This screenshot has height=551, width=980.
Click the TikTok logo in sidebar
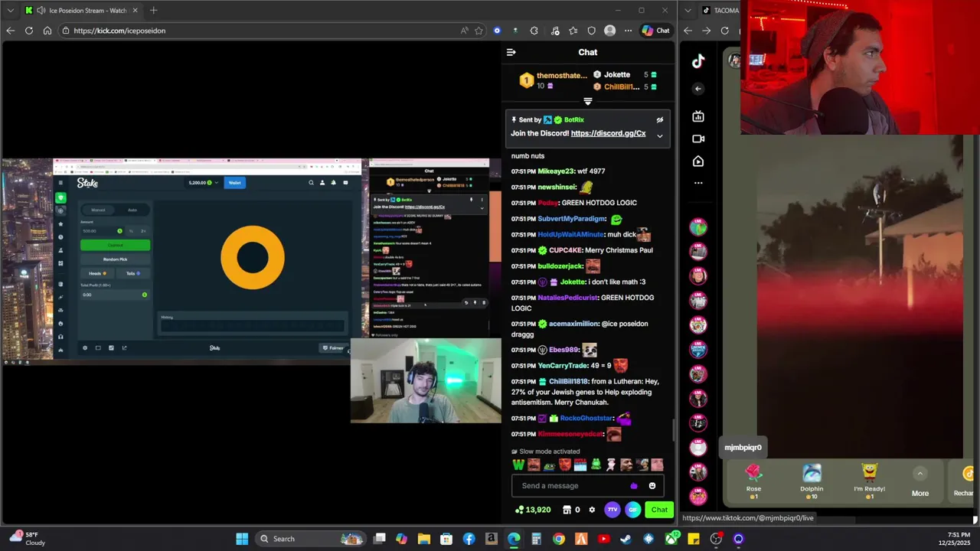click(x=698, y=62)
